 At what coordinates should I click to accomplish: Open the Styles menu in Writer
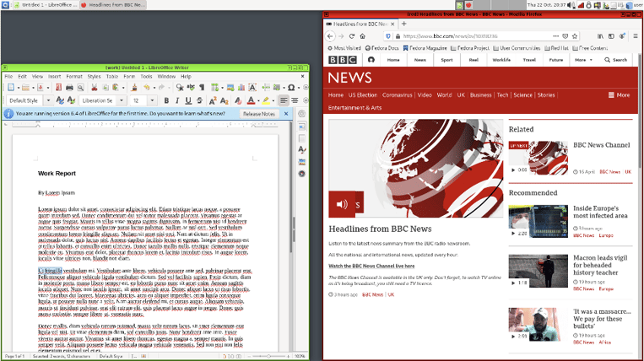94,76
